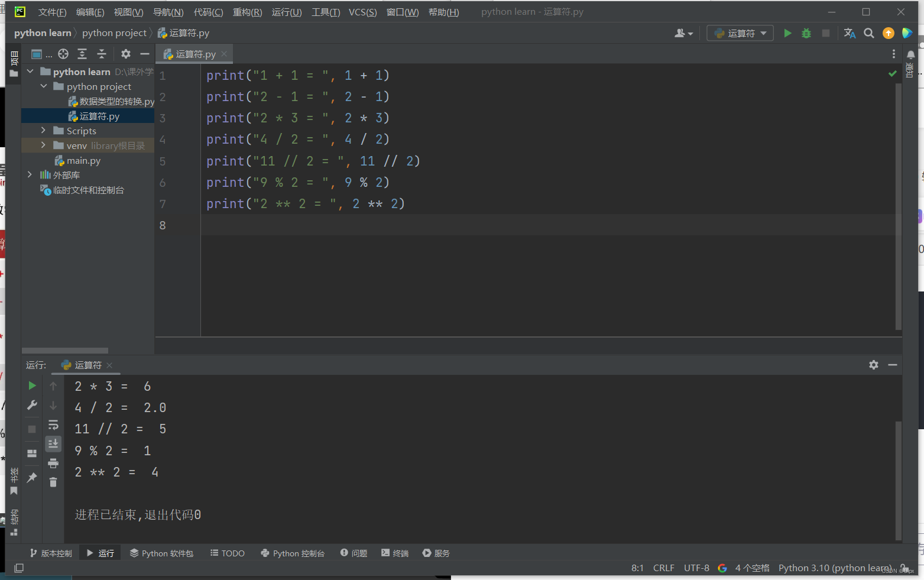Open the 文件(F) menu
Image resolution: width=924 pixels, height=580 pixels.
click(52, 12)
